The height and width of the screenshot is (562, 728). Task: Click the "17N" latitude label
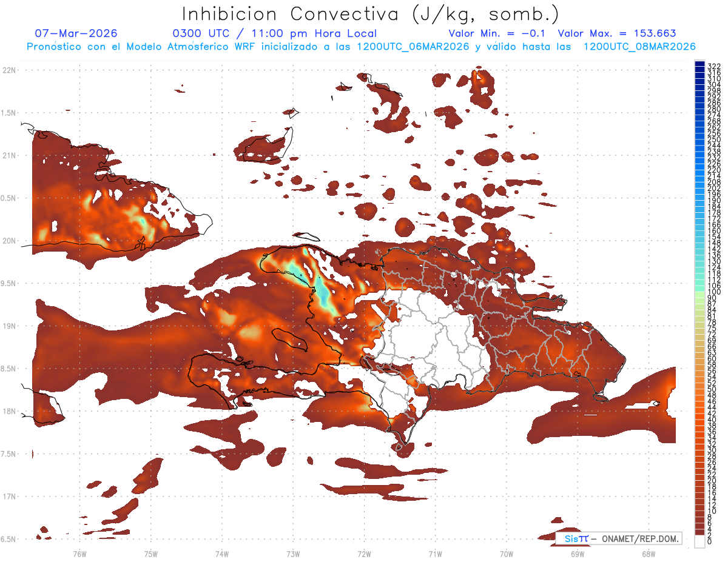tap(9, 497)
